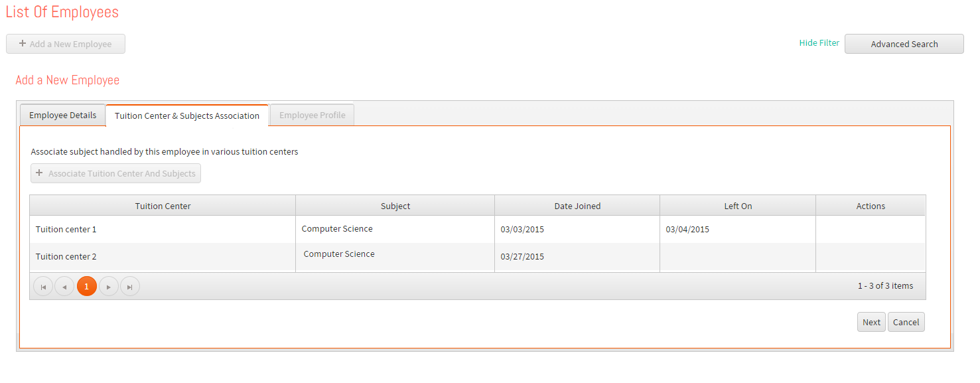This screenshot has width=980, height=383.
Task: Click Add a New Employee button
Action: click(66, 44)
